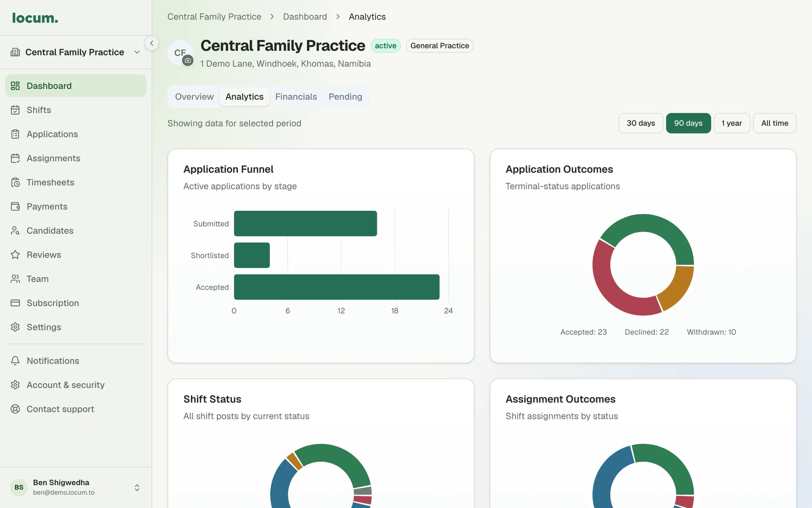Open Subscription from the sidebar
The image size is (812, 508).
[76, 303]
